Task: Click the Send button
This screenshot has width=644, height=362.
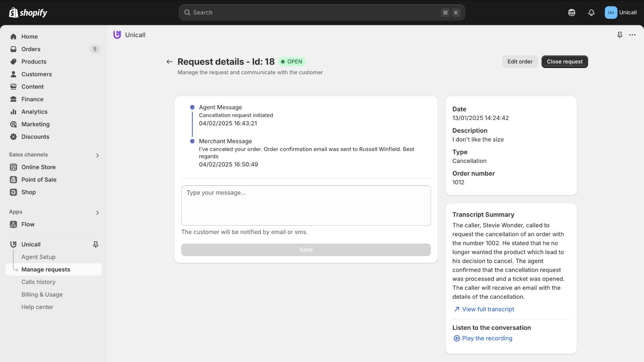Action: 306,250
